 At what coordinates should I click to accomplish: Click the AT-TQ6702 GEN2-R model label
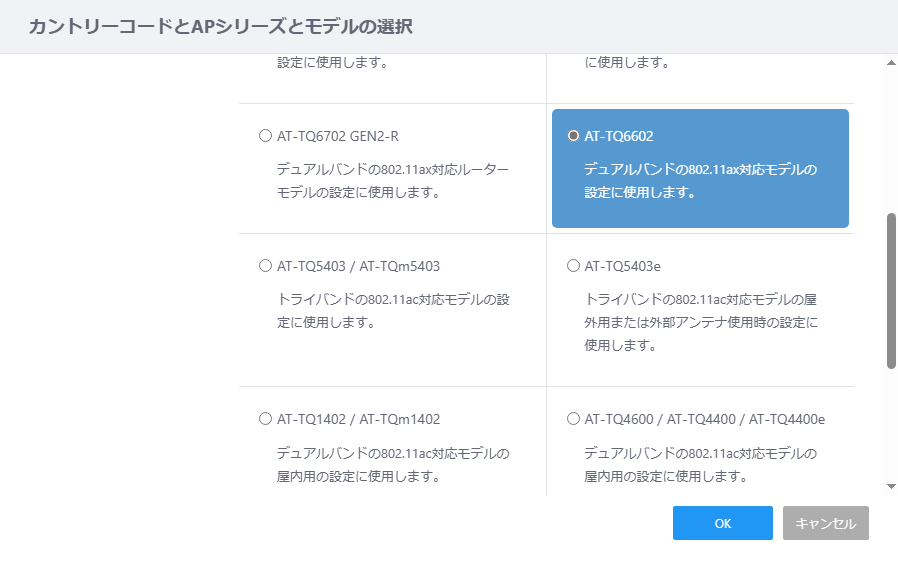click(338, 136)
